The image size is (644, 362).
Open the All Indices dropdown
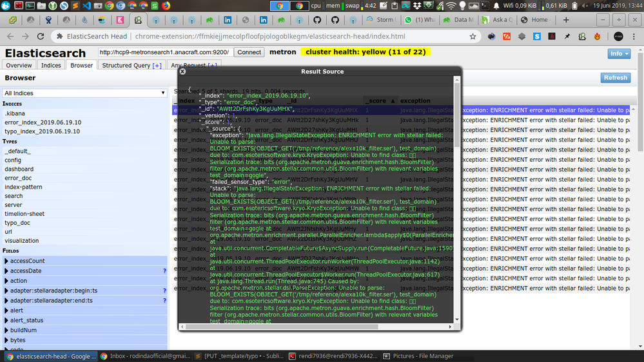point(84,93)
